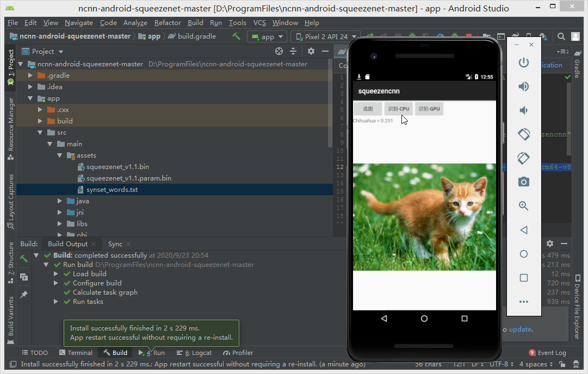This screenshot has height=374, width=588.
Task: Increase emulator volume
Action: tap(523, 86)
